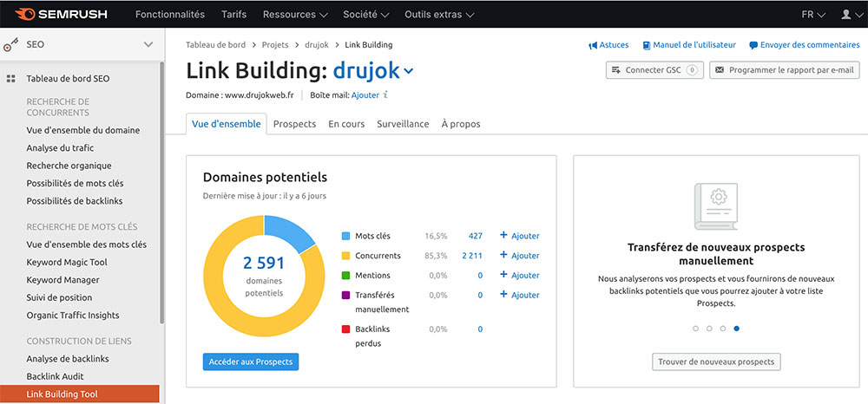Screen dimensions: 868x404
Task: Click the book icon beside Manuel de l'utilisateur
Action: pyautogui.click(x=646, y=45)
